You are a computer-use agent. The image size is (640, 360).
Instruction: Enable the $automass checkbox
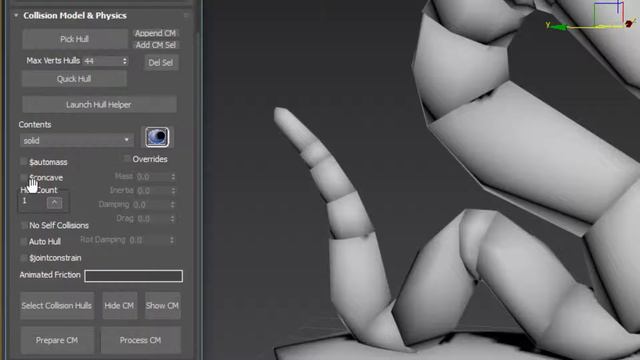click(x=24, y=162)
